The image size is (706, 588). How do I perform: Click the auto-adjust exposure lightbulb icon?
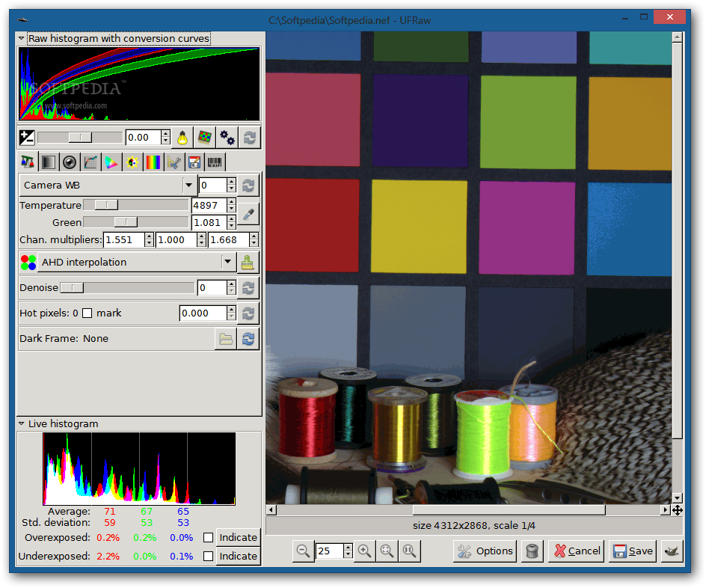pos(182,138)
